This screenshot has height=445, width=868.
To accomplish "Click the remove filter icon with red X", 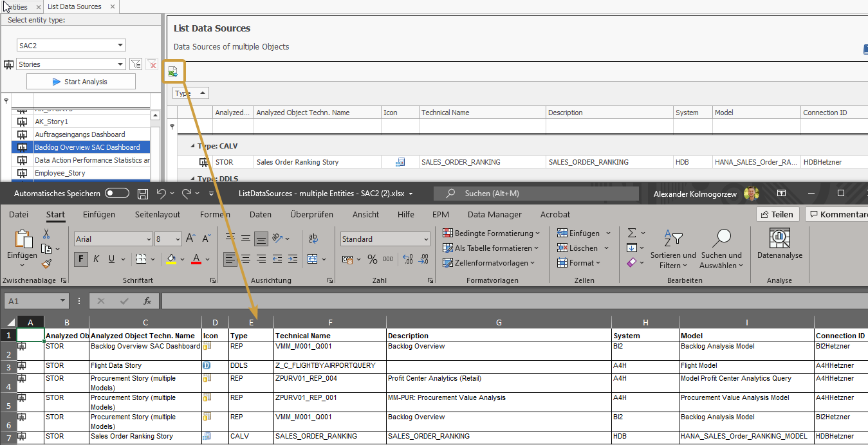I will click(x=152, y=64).
